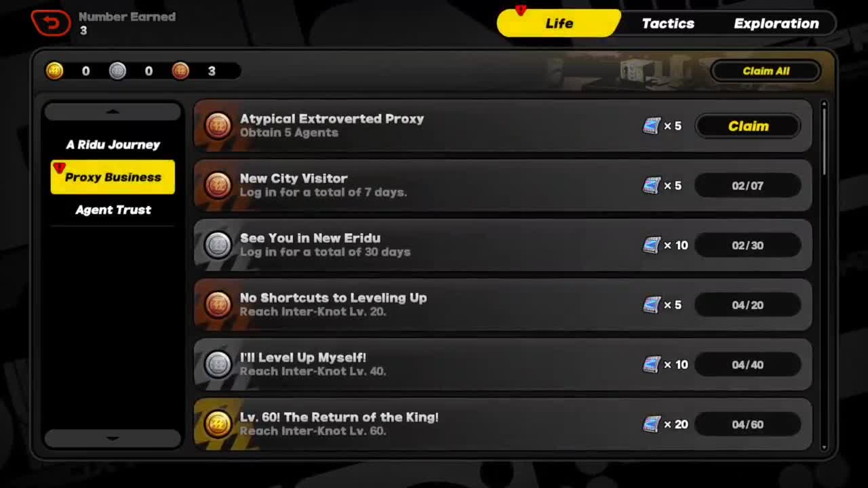
Task: Click the Atypical Extroverted Proxy bronze medal
Action: click(218, 126)
